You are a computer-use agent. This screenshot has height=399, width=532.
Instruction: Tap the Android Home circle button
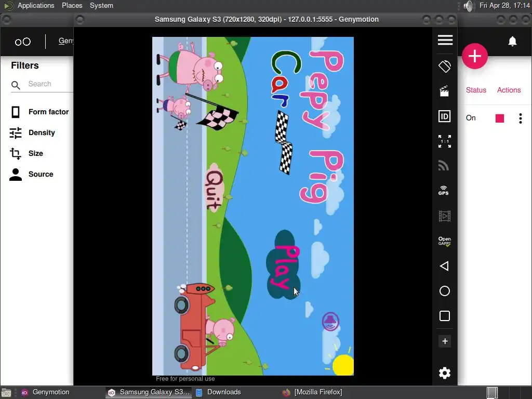coord(445,291)
